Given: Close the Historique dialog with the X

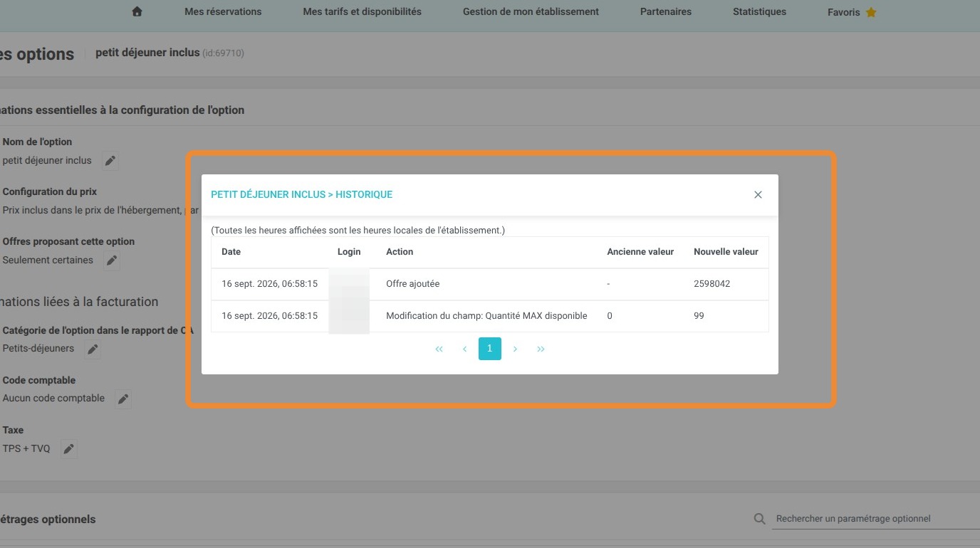Looking at the screenshot, I should pyautogui.click(x=758, y=194).
